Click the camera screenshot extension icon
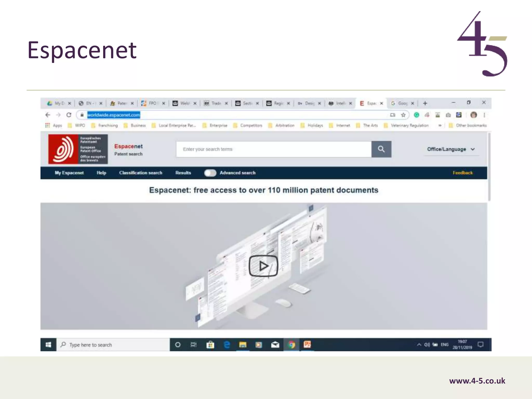Screen dimensions: 532x399 (448, 115)
